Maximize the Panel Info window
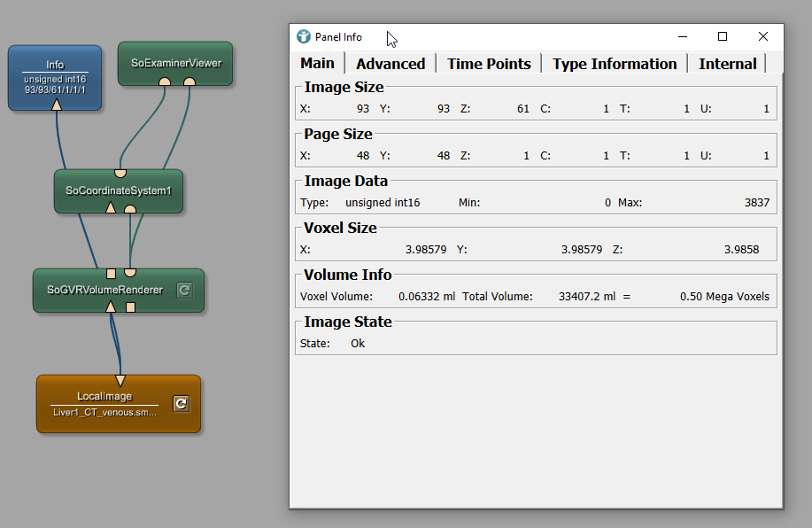Image resolution: width=812 pixels, height=528 pixels. (x=723, y=36)
